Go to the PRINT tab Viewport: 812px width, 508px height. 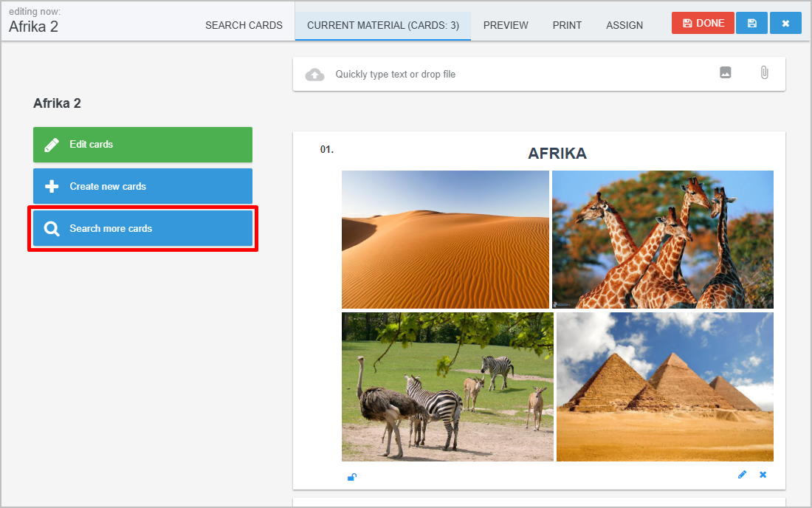tap(567, 25)
